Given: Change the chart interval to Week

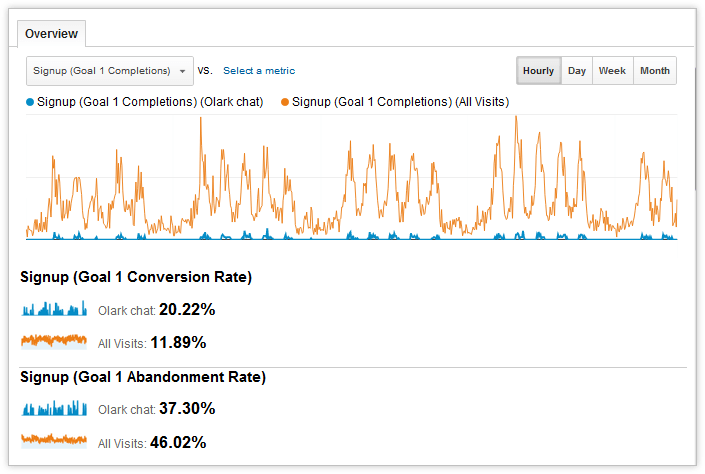Looking at the screenshot, I should click(x=612, y=71).
